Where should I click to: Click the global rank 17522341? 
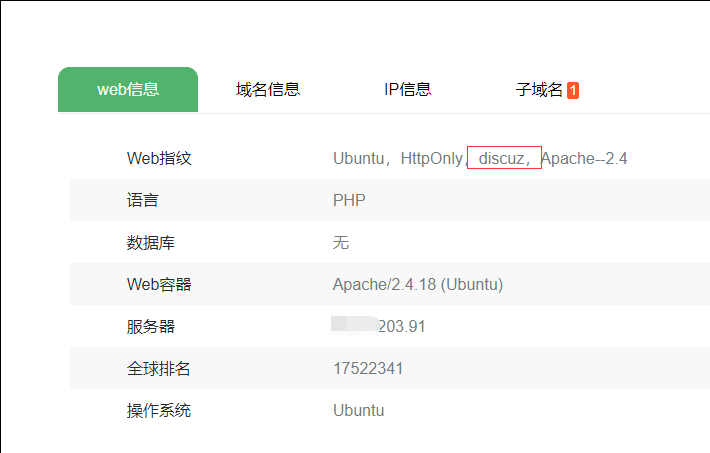(x=368, y=368)
